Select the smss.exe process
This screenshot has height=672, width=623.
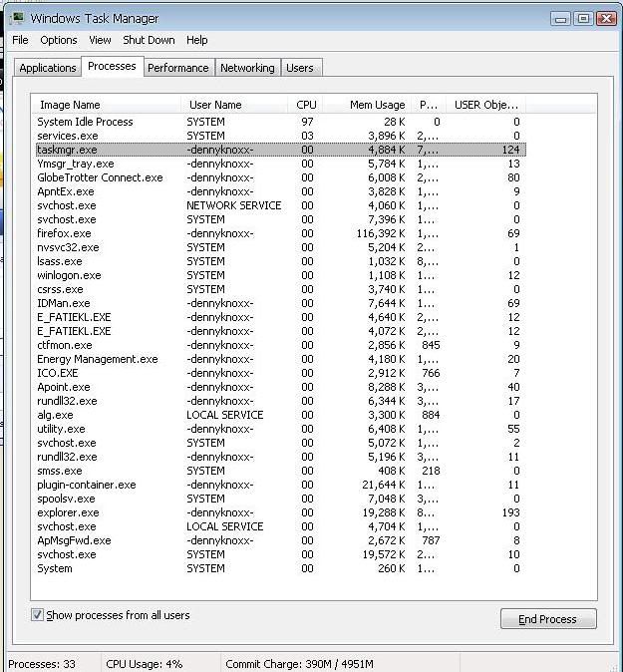281,471
